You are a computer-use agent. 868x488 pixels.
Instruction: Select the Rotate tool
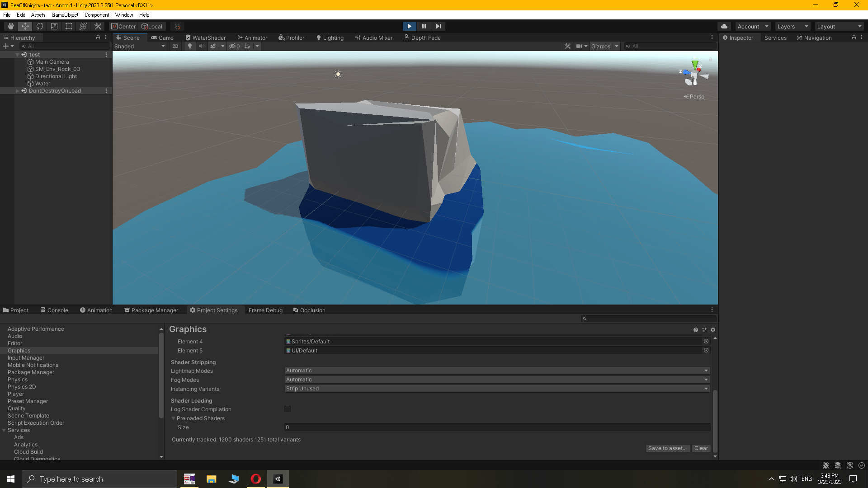tap(40, 26)
